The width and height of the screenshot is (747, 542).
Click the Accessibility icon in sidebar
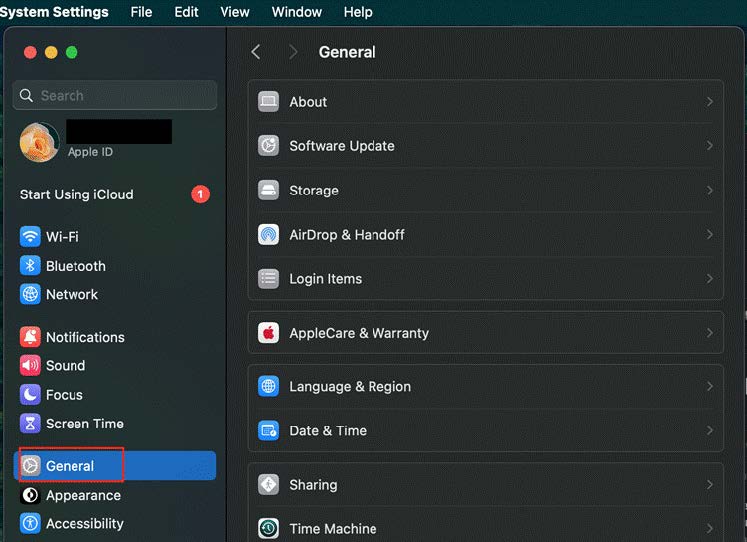coord(30,523)
